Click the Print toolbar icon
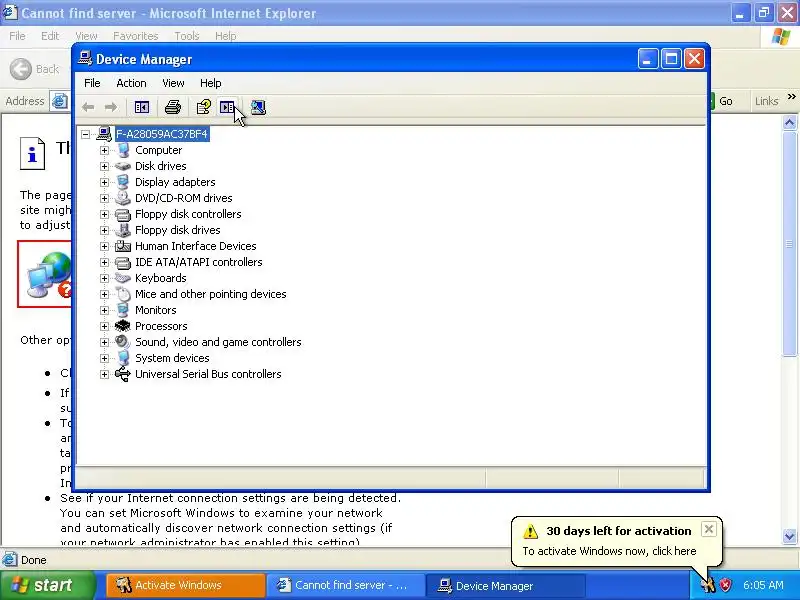 click(x=173, y=107)
